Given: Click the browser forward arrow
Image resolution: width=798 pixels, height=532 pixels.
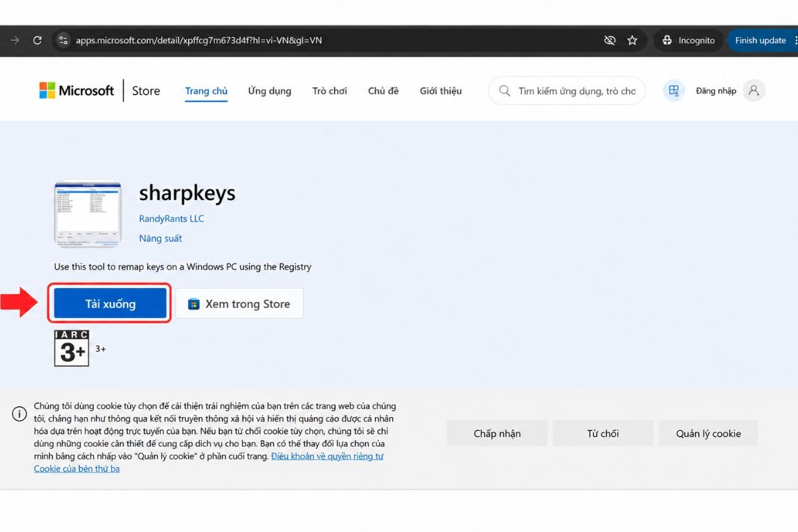Looking at the screenshot, I should pyautogui.click(x=15, y=41).
